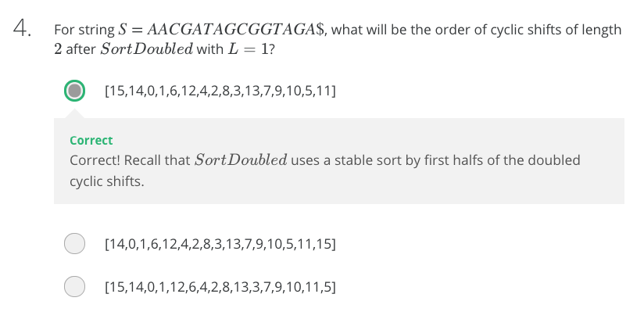Click the green Correct label
The height and width of the screenshot is (319, 644).
(x=91, y=140)
